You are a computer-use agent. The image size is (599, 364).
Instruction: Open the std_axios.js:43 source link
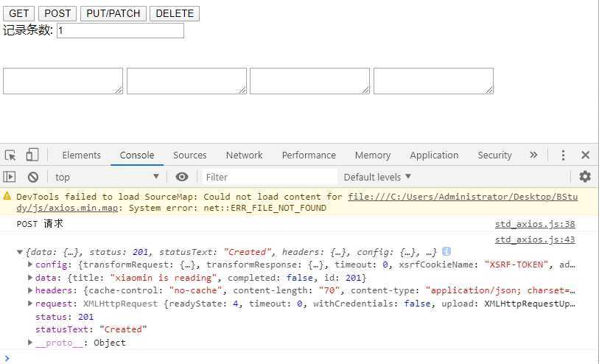click(x=535, y=239)
